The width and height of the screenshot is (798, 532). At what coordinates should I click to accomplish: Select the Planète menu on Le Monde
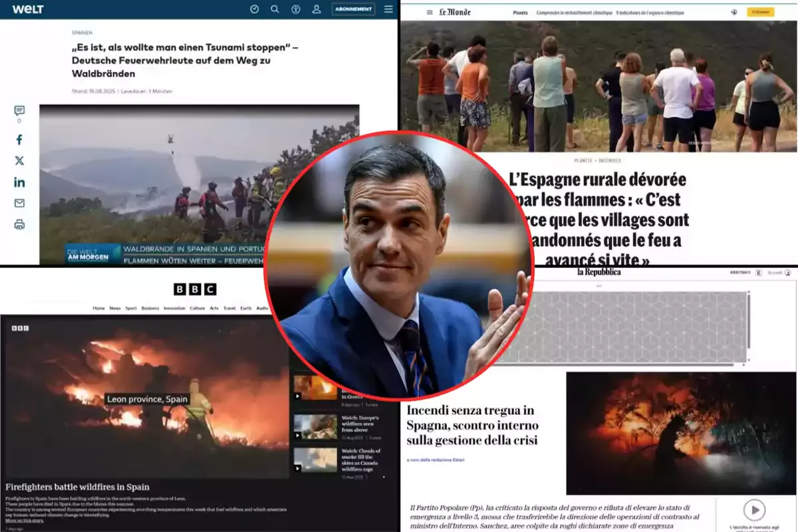521,12
